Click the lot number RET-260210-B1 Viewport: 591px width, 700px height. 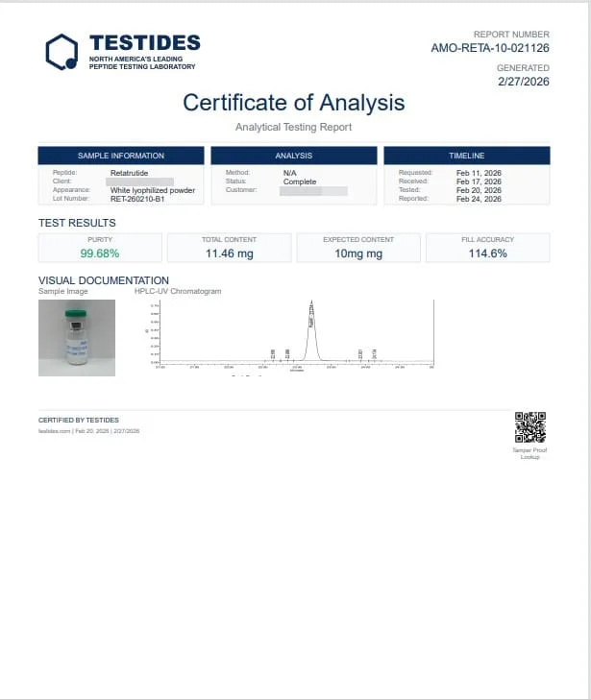click(x=137, y=199)
